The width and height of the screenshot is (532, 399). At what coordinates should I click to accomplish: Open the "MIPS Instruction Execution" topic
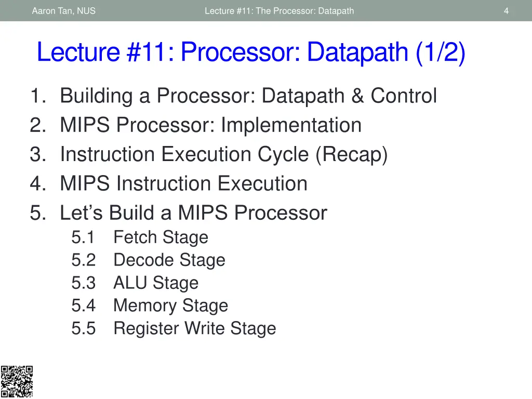point(183,183)
